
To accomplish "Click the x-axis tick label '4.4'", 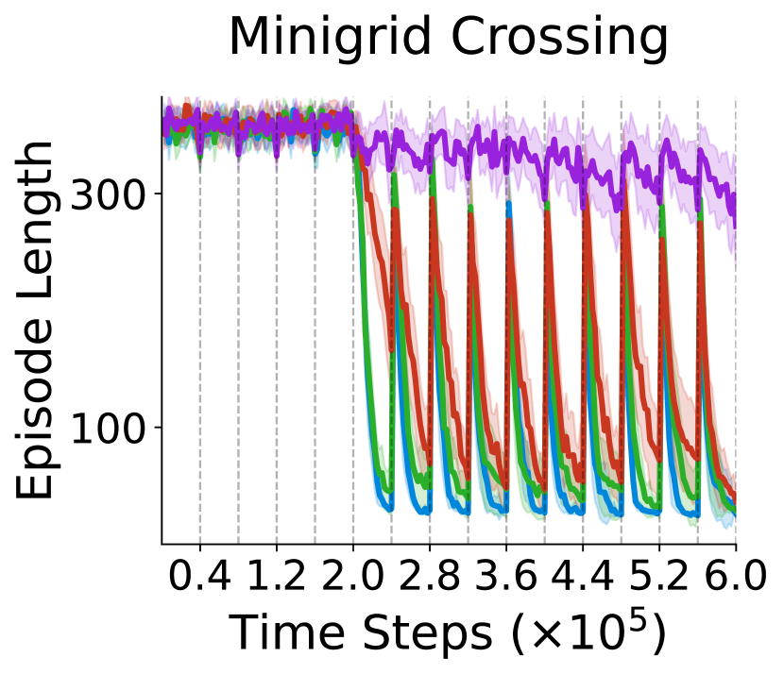I will coord(583,576).
